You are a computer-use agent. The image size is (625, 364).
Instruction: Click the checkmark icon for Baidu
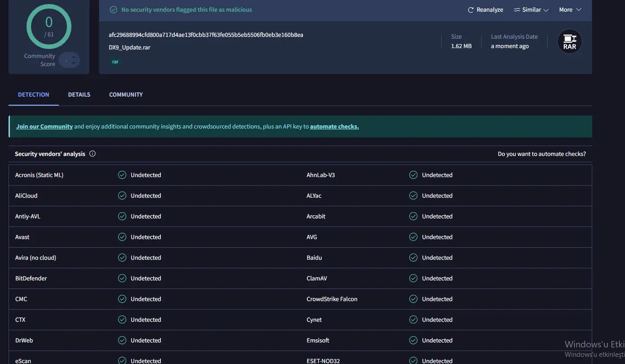pos(413,257)
